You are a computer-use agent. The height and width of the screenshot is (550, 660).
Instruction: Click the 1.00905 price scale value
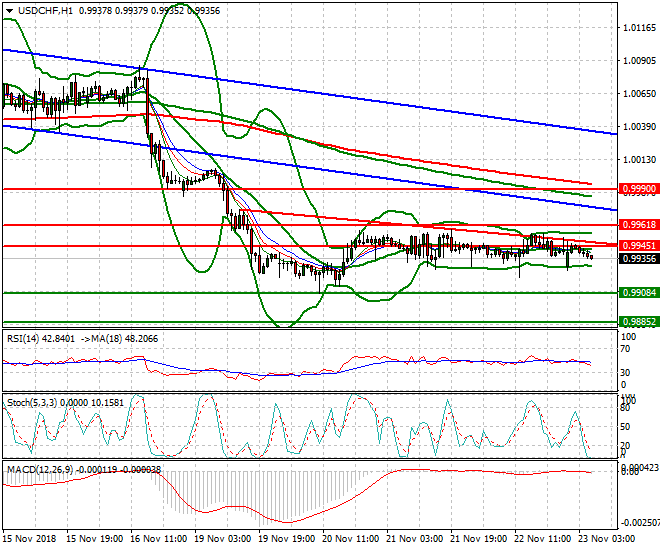(x=639, y=61)
